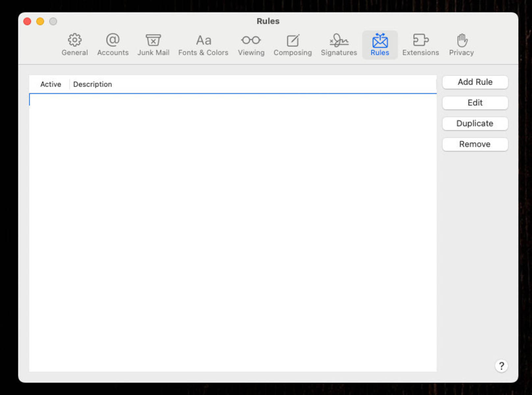Click the Description column header
This screenshot has height=395, width=532.
93,84
